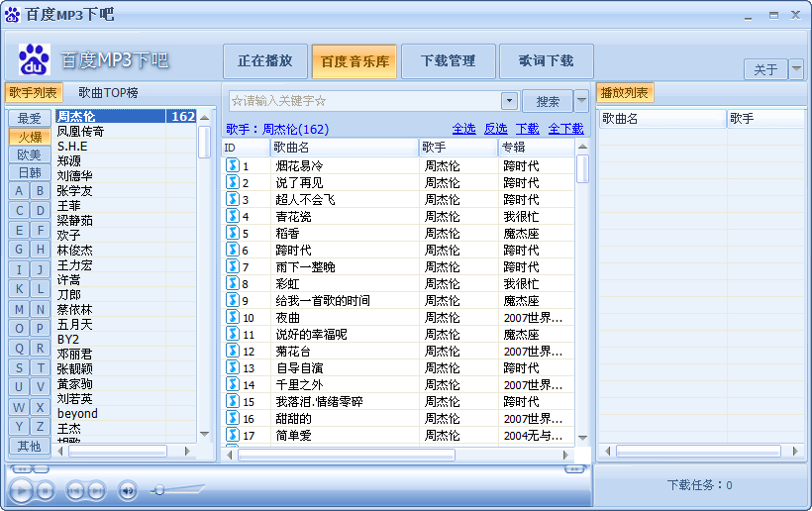Click music note icon for song 1
Screen dimensions: 812x511
click(x=233, y=165)
